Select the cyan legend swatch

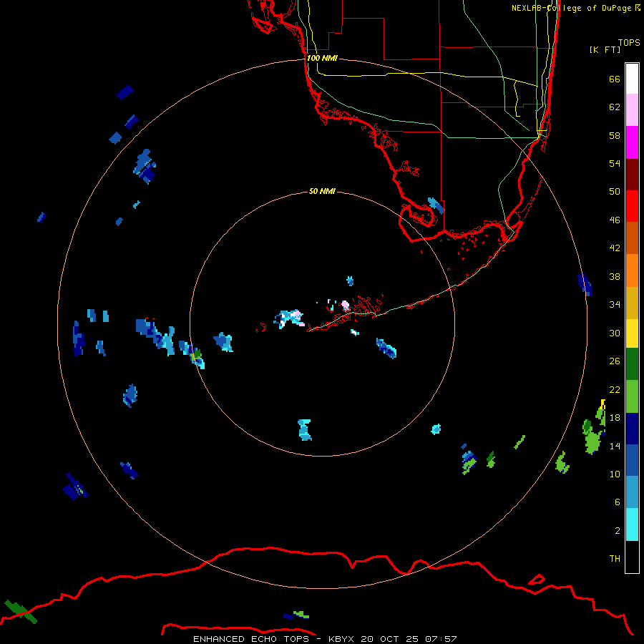pos(632,525)
